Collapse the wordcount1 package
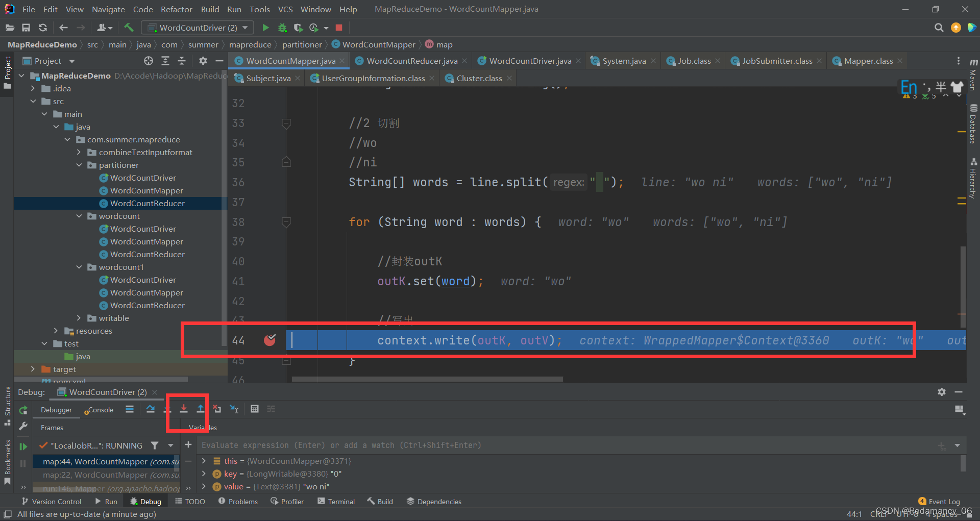 point(79,267)
